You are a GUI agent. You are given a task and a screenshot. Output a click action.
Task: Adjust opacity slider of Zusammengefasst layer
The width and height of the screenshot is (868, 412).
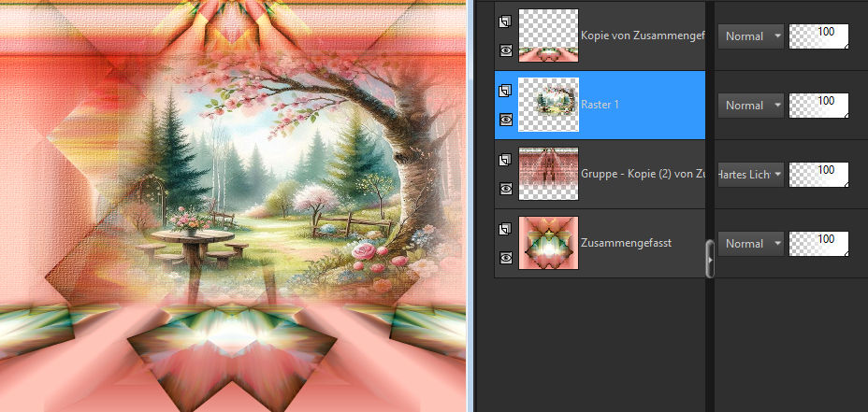[x=818, y=243]
